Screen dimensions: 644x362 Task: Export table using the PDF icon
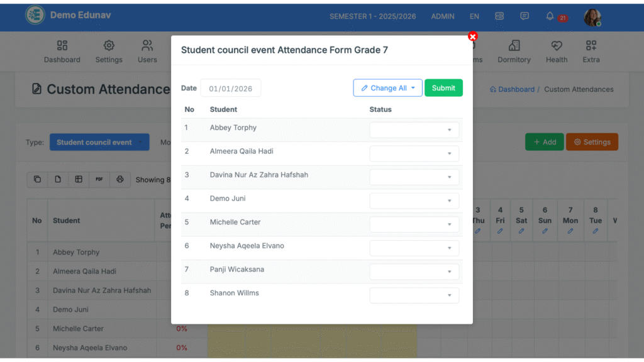(99, 179)
